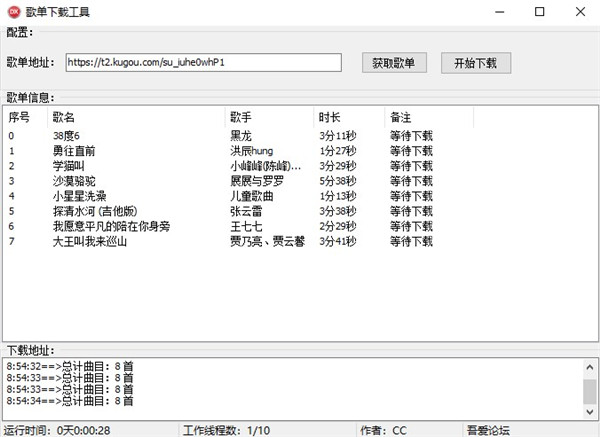The image size is (600, 437).
Task: Highlight the song 我愿意平凡的陪在你身旁
Action: coord(110,226)
